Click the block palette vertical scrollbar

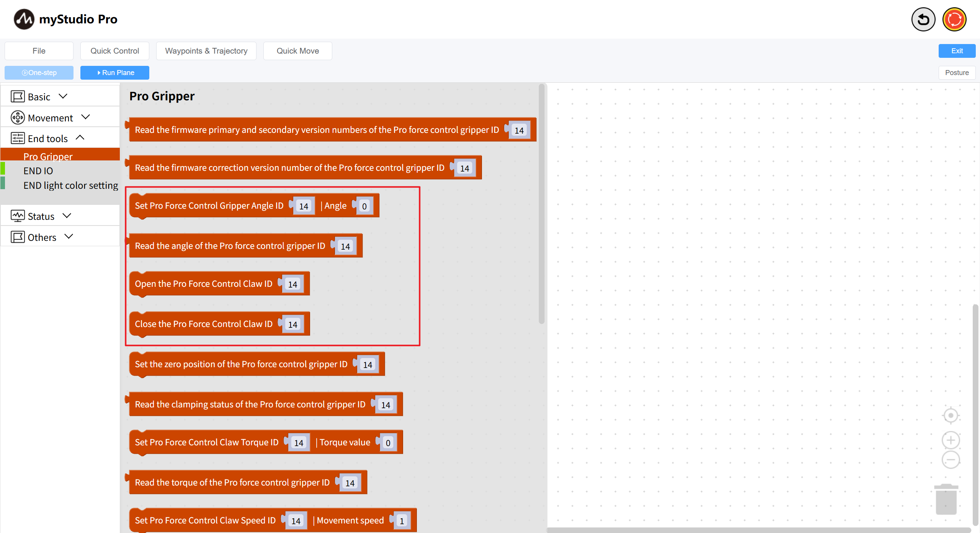(541, 203)
